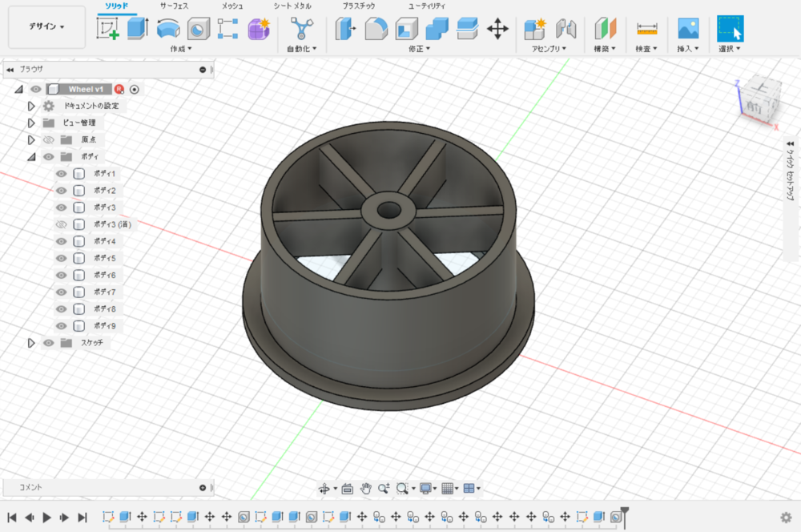Image resolution: width=801 pixels, height=532 pixels.
Task: Select the Shell tool
Action: 407,29
